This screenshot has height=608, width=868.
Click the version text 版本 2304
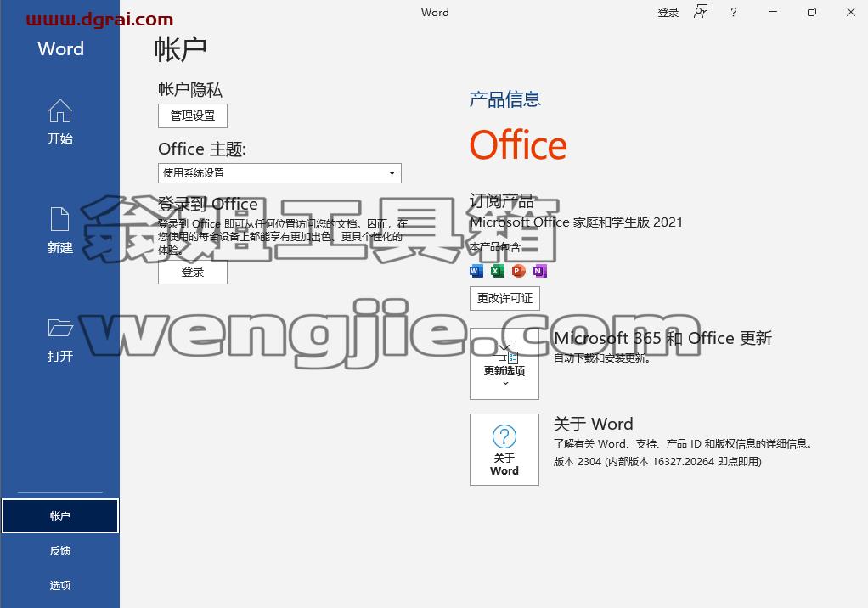click(x=657, y=461)
